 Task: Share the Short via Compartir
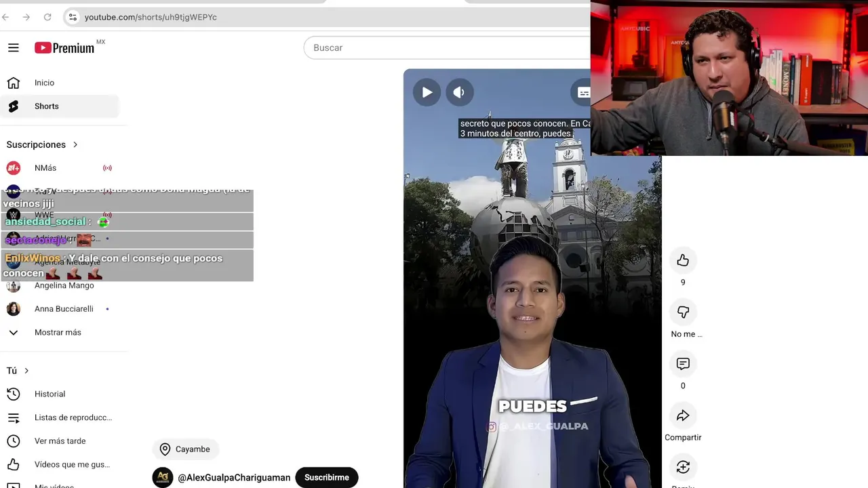click(x=683, y=415)
